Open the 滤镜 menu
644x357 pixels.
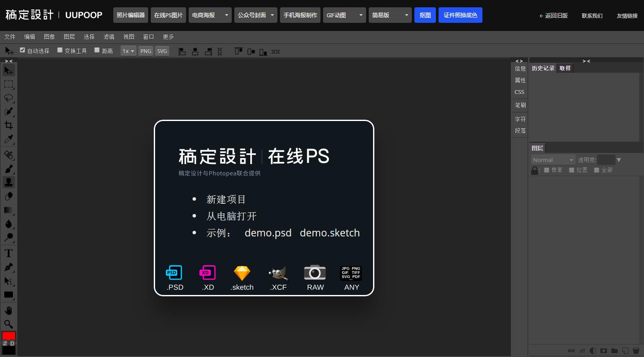pyautogui.click(x=109, y=37)
